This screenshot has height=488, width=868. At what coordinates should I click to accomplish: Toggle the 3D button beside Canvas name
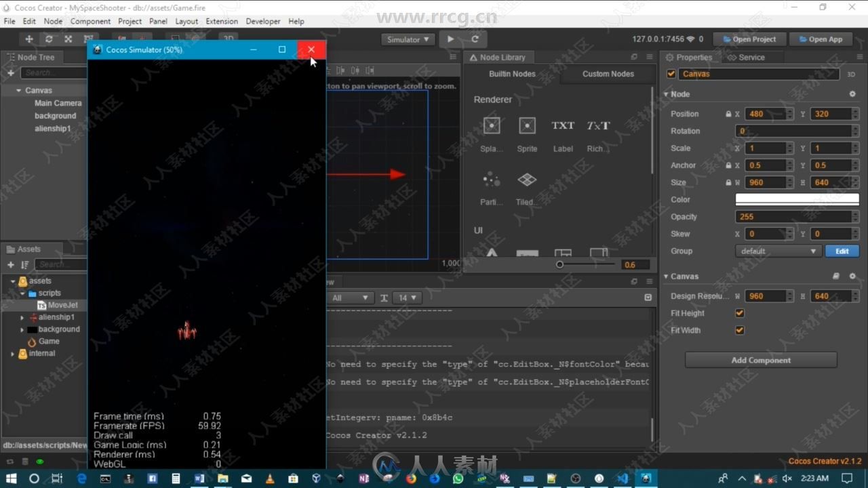click(x=851, y=75)
